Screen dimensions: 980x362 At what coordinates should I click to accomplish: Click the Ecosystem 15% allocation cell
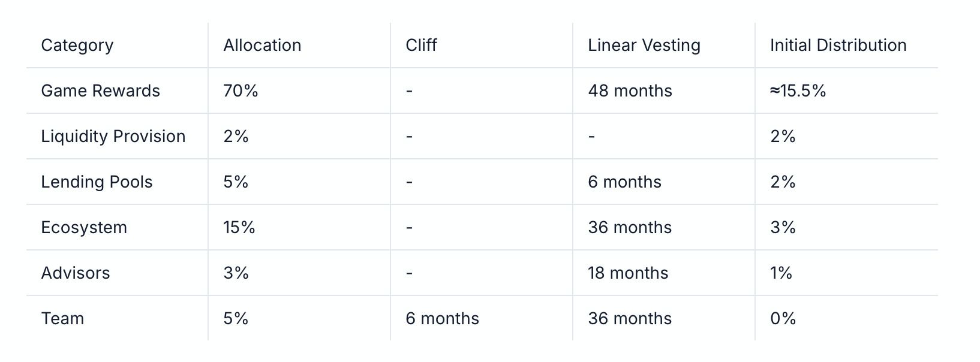pyautogui.click(x=239, y=228)
